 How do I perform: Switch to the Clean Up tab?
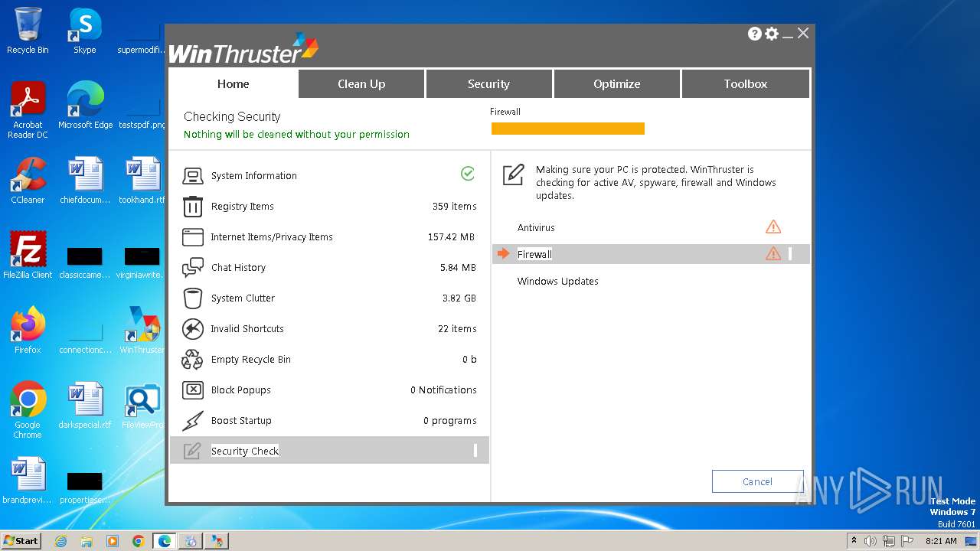pyautogui.click(x=361, y=84)
